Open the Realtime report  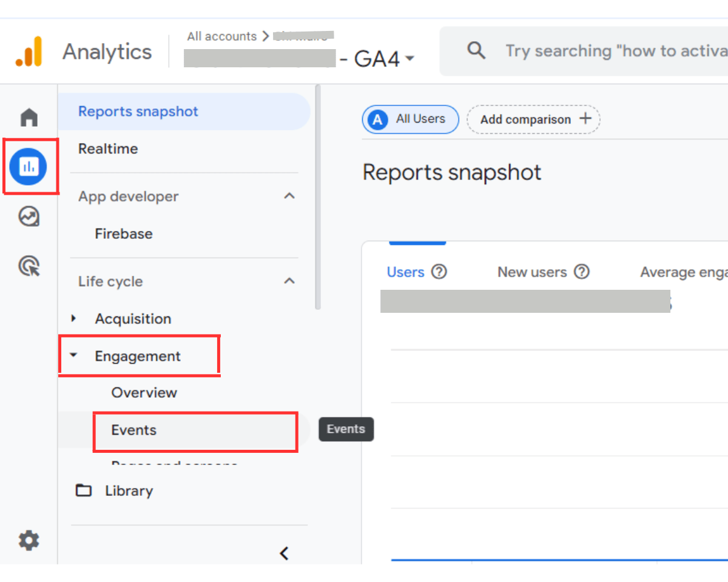[x=108, y=149]
